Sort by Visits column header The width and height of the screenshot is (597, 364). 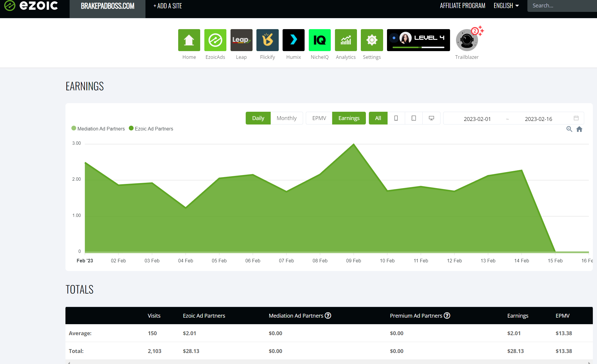(154, 316)
